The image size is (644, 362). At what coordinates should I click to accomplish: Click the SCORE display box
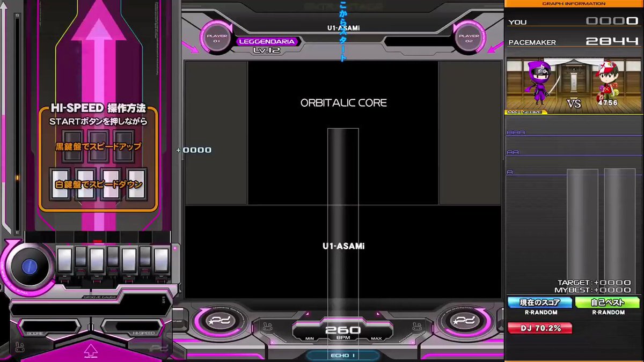(49, 327)
